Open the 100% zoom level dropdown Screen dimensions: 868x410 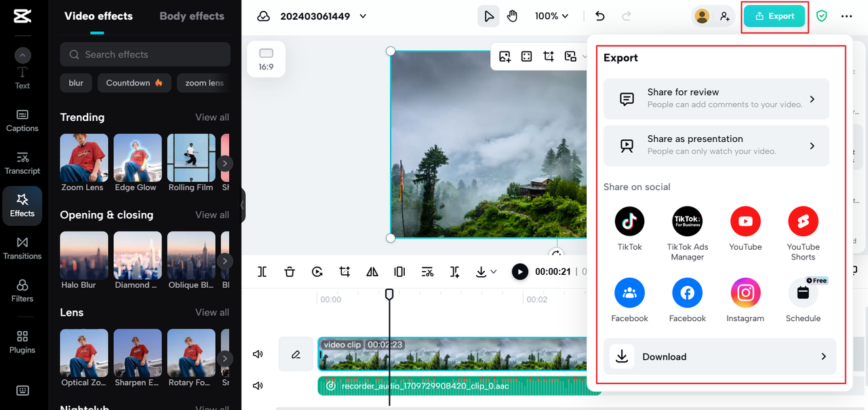(x=552, y=16)
